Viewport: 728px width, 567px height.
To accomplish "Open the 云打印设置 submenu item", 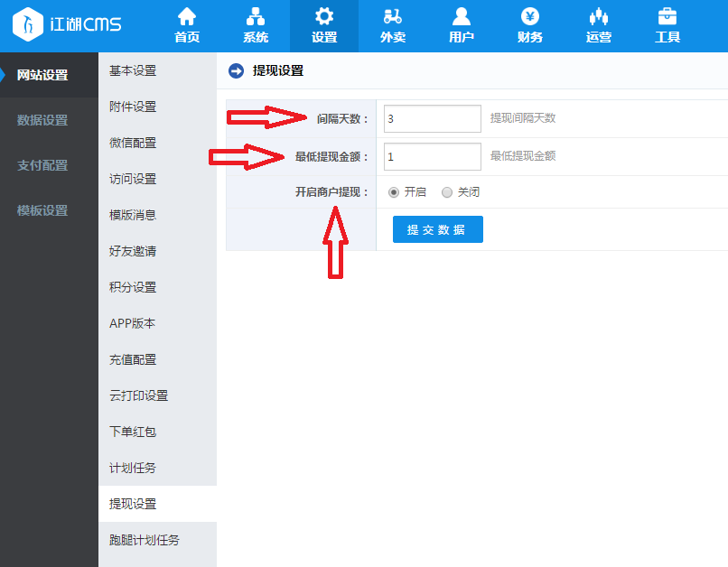I will click(x=138, y=395).
